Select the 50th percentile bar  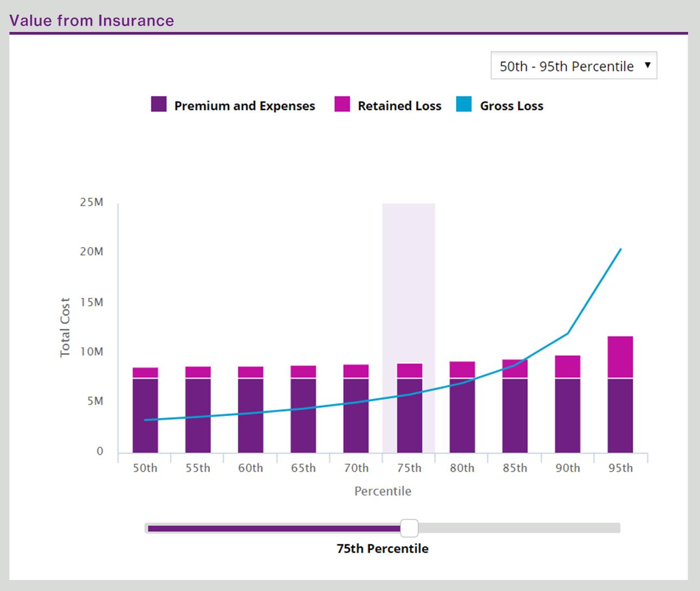145,410
